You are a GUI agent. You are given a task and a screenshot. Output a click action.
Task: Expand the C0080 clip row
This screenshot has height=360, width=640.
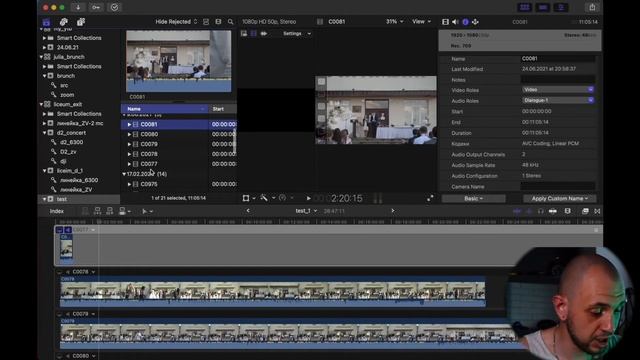(129, 134)
